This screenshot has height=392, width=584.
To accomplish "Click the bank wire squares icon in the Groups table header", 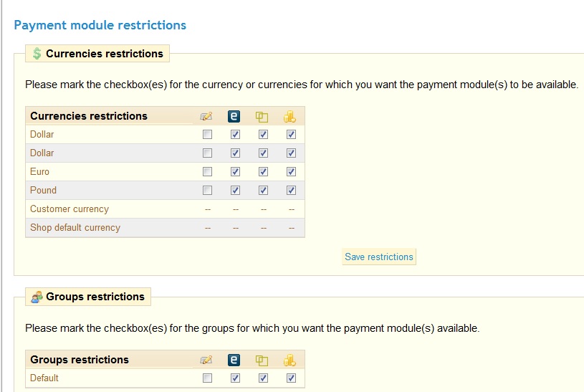I will [262, 360].
